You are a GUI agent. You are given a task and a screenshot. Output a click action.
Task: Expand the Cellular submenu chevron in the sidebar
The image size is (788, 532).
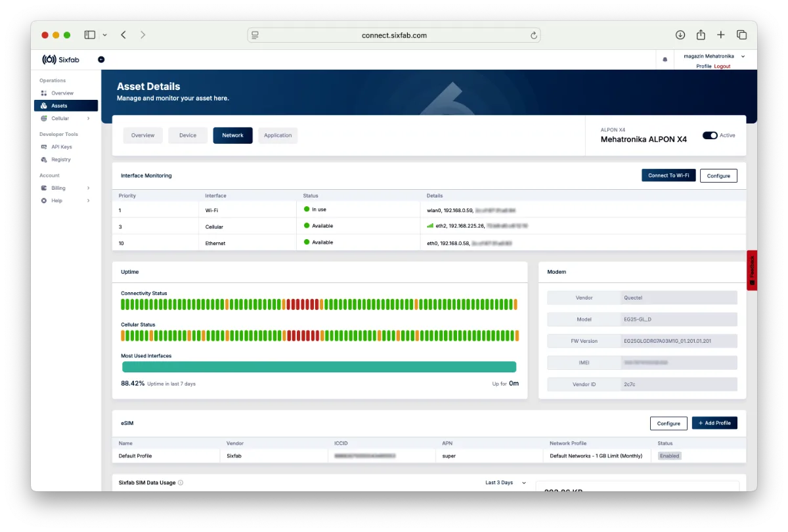(88, 118)
